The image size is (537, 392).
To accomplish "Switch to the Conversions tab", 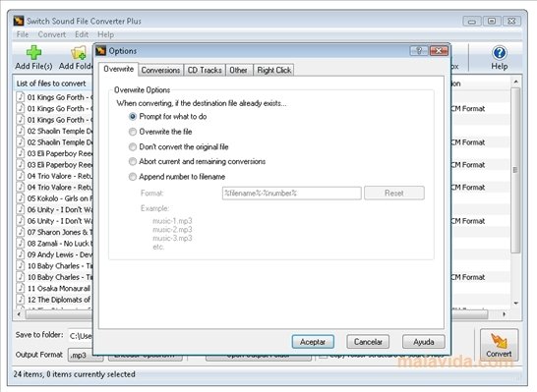I will tap(160, 70).
